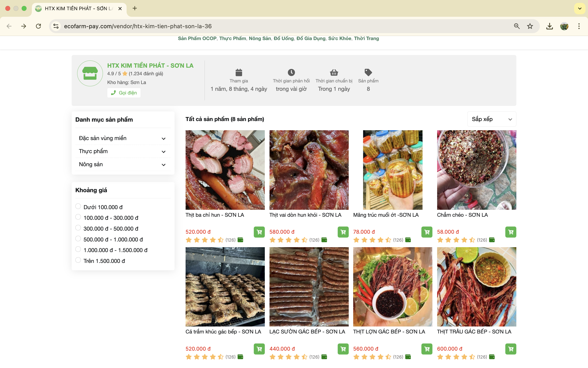Add THỊT TRÂU GÁC BẾP to cart
This screenshot has width=588, height=368.
511,349
